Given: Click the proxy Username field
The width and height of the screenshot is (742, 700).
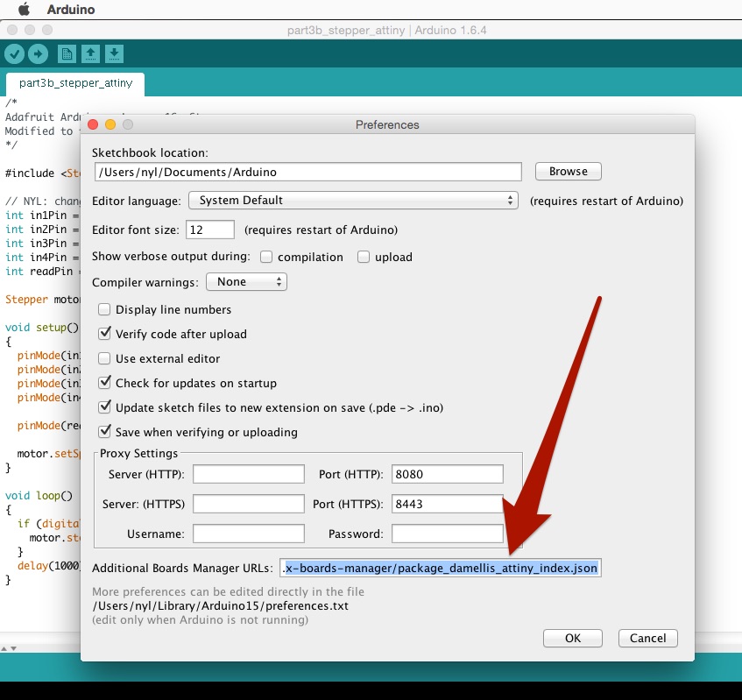Looking at the screenshot, I should pyautogui.click(x=249, y=534).
